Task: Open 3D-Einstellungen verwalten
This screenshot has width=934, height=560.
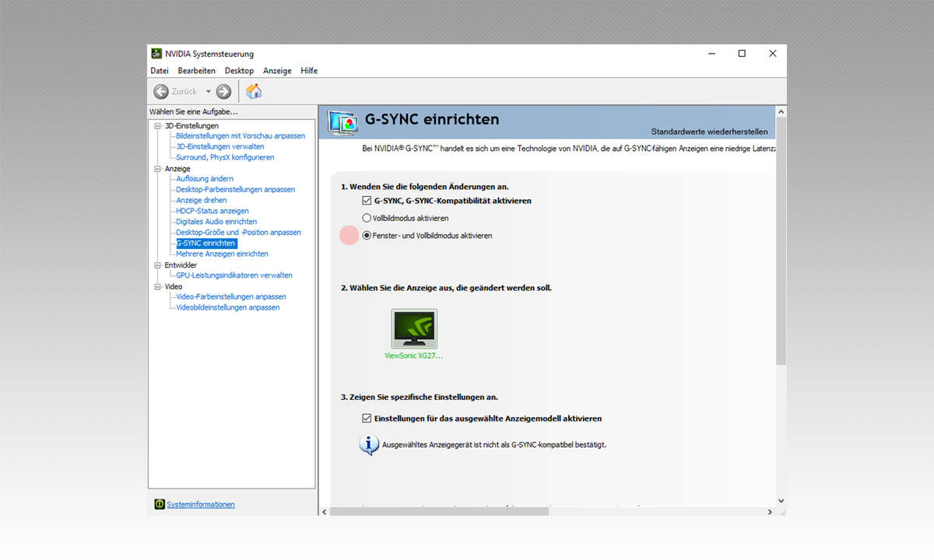Action: point(220,146)
